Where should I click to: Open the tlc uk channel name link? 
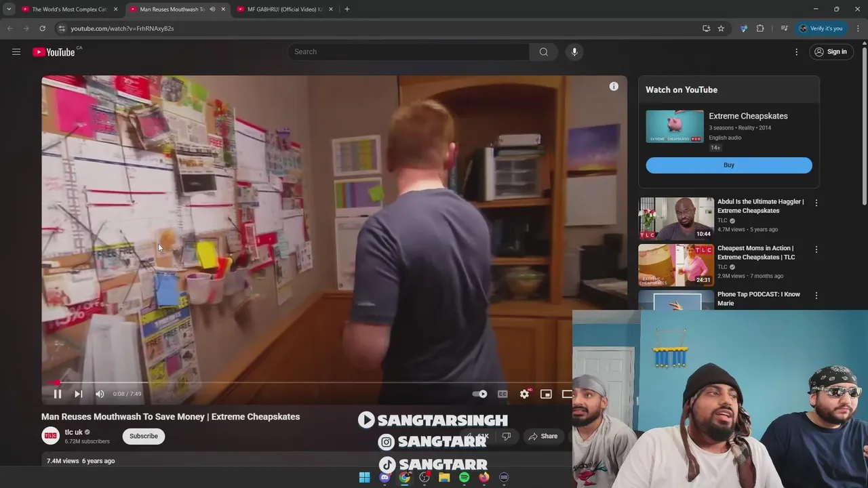pos(74,432)
